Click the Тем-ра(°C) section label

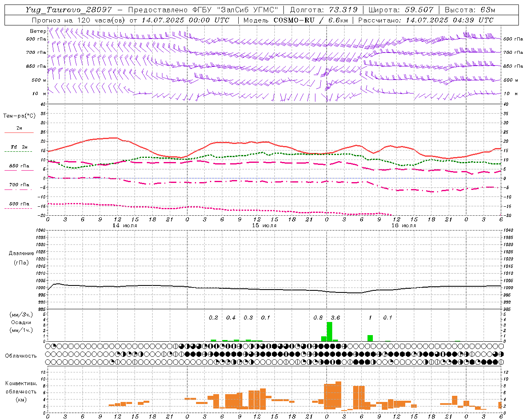[x=19, y=116]
